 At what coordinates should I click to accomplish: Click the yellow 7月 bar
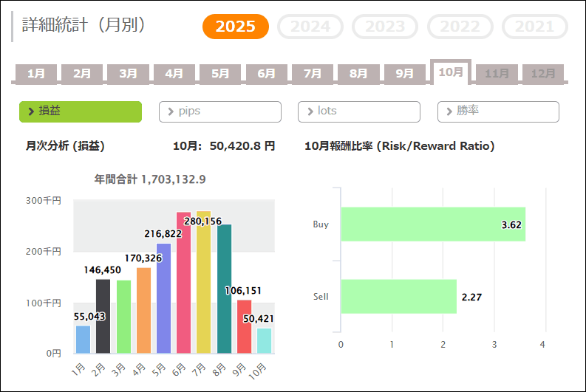204,282
